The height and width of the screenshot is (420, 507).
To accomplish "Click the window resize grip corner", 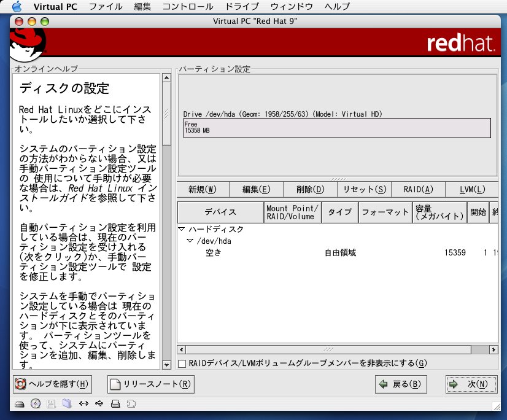I will [496, 406].
